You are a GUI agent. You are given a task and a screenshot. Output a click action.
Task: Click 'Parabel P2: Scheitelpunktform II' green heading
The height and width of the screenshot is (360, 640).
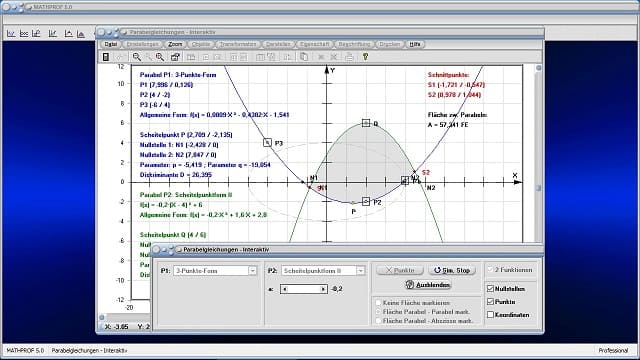pos(186,195)
